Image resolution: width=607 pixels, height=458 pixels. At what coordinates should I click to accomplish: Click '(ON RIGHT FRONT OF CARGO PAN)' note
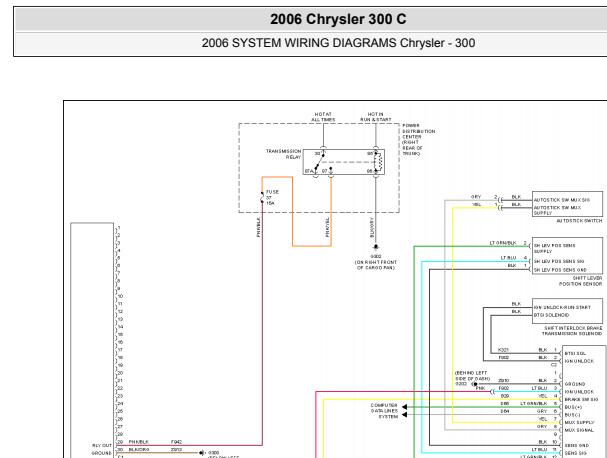coord(376,265)
